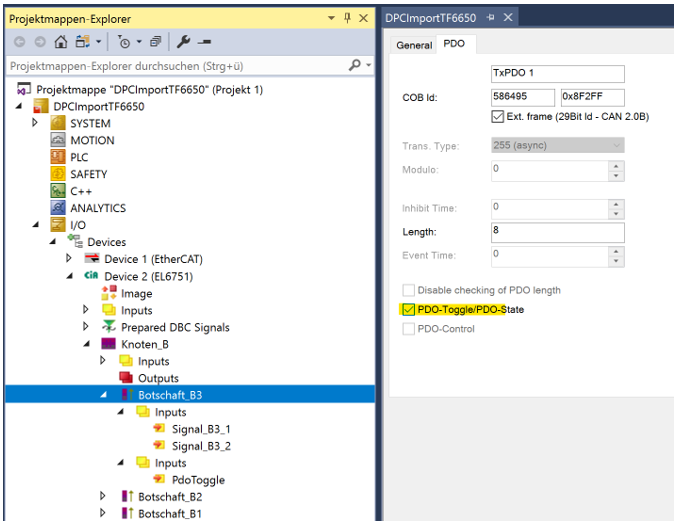Click the SAFETY node icon

58,174
